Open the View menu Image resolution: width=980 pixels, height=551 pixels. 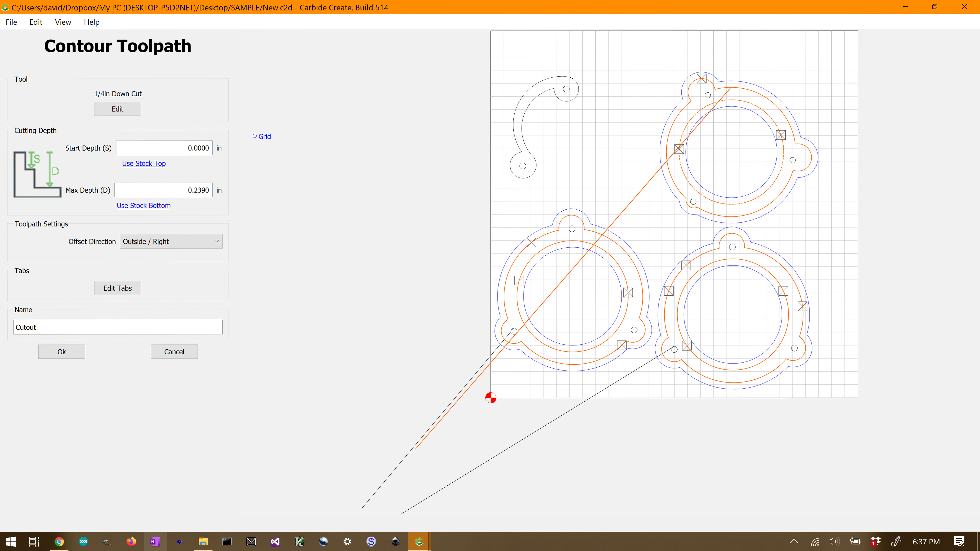click(x=63, y=22)
